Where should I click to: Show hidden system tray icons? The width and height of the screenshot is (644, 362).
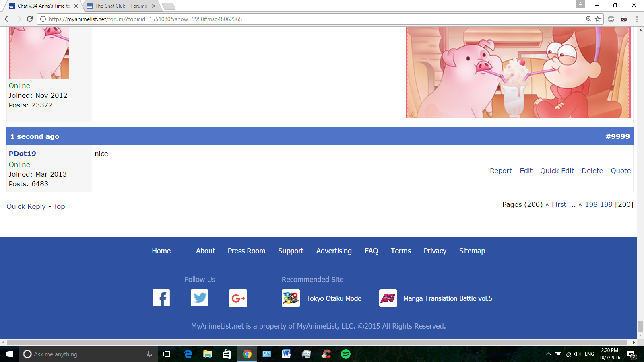[548, 354]
